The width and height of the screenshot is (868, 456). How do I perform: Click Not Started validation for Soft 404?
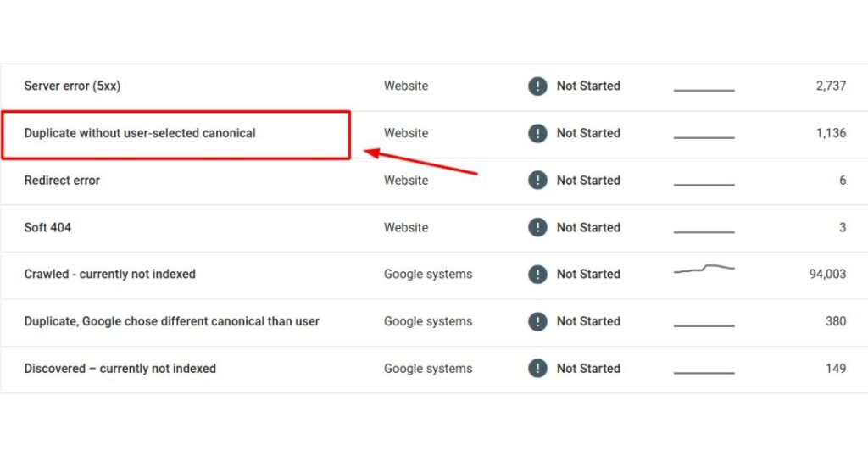click(588, 227)
